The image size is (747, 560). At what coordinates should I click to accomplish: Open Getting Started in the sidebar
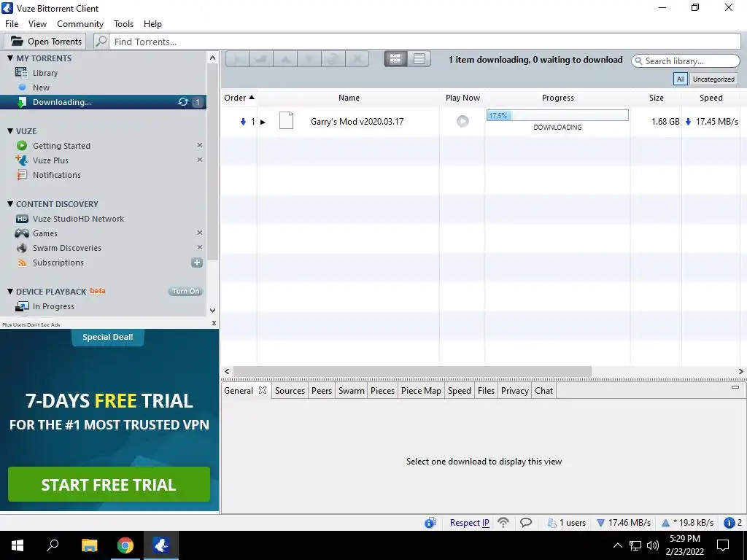click(103, 146)
